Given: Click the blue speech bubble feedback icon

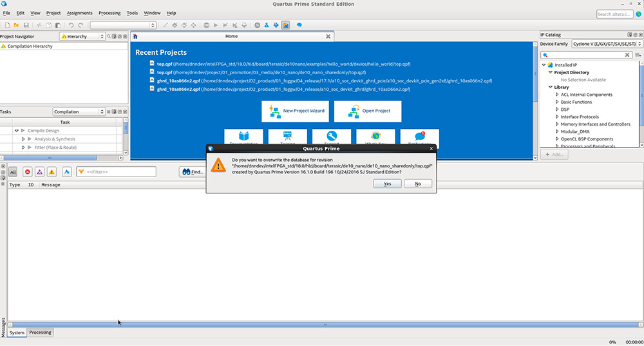Looking at the screenshot, I should pos(299,25).
